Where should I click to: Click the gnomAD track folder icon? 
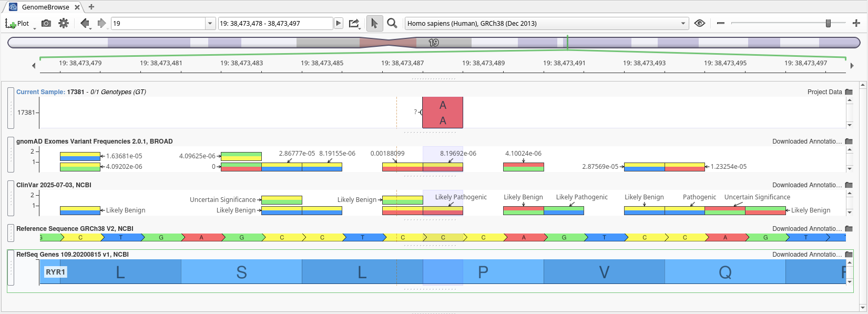click(x=849, y=141)
